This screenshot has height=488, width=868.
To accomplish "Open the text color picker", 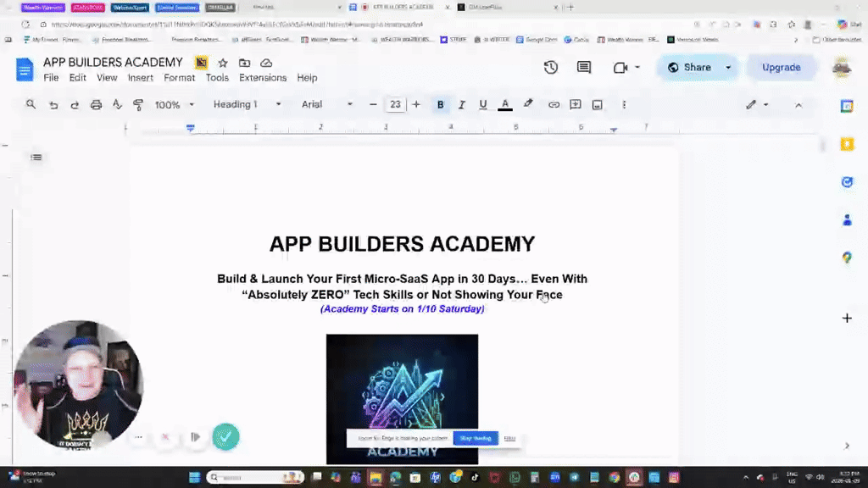I will pos(505,104).
